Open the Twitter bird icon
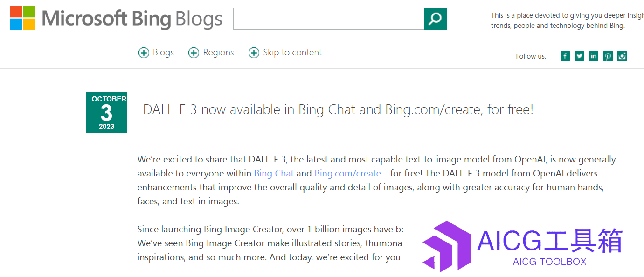The width and height of the screenshot is (644, 277). [580, 56]
